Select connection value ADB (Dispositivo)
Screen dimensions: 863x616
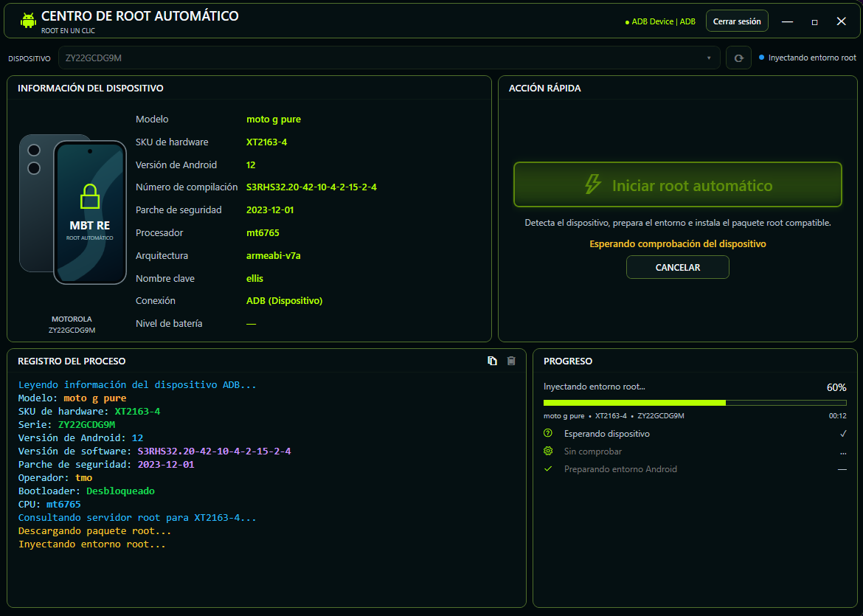click(284, 301)
